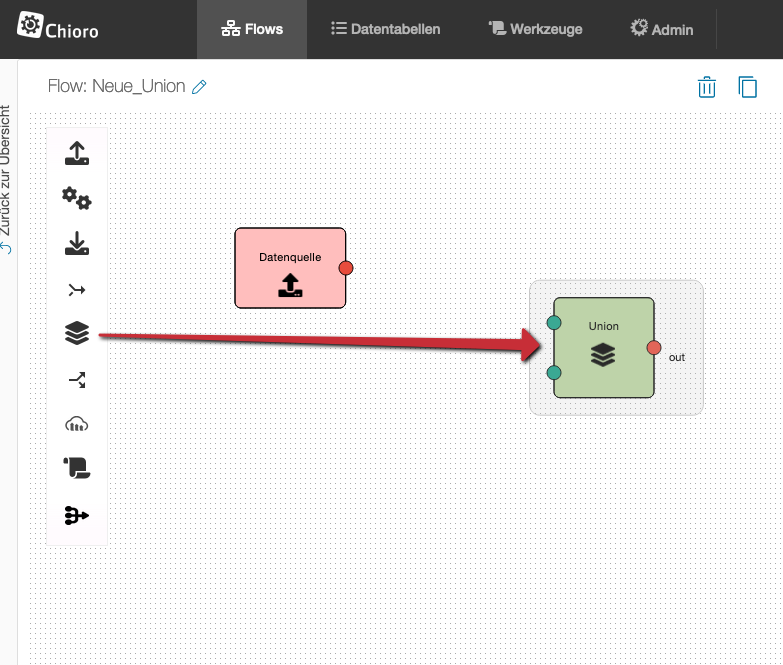Viewport: 783px width, 665px height.
Task: Click the Datenquelle node's red output port
Action: (x=346, y=268)
